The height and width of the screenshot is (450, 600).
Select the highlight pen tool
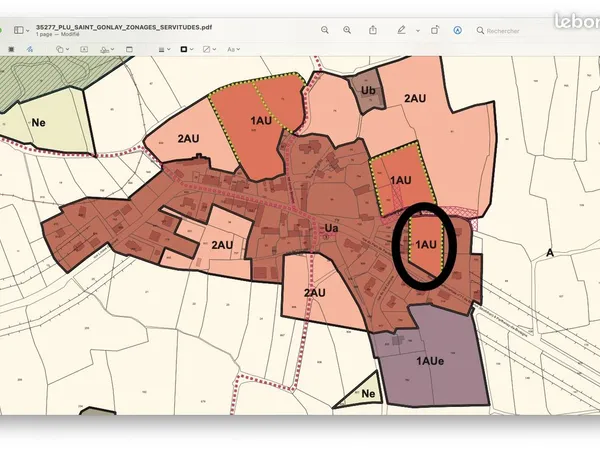[x=401, y=30]
